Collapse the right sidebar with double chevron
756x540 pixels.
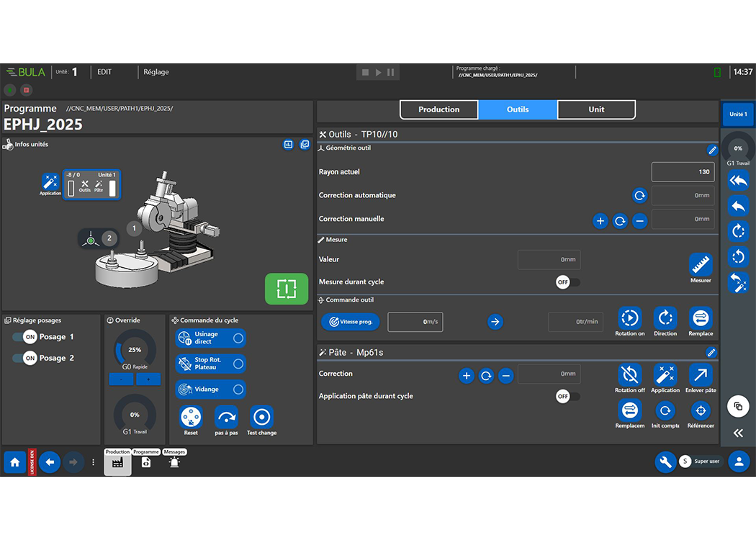pyautogui.click(x=738, y=433)
